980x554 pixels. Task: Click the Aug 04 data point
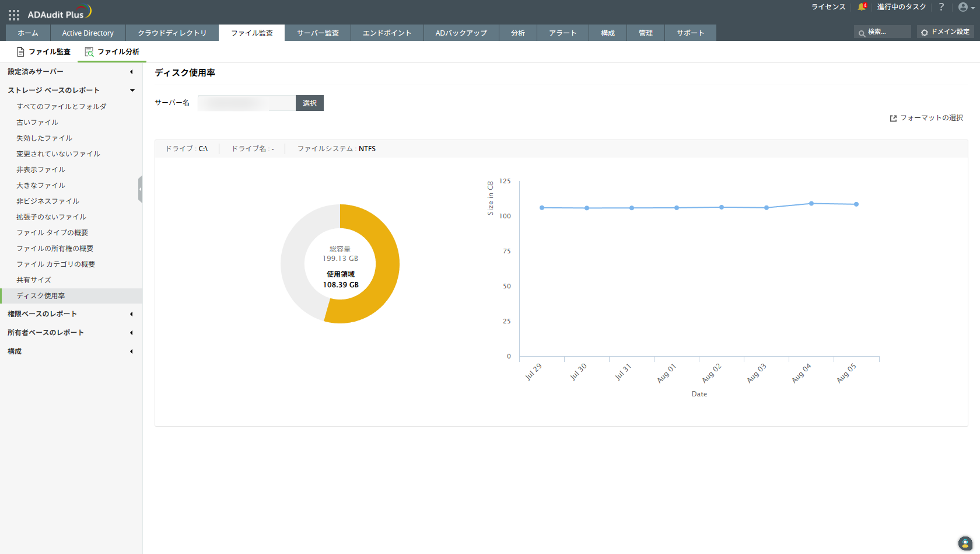[x=811, y=204]
